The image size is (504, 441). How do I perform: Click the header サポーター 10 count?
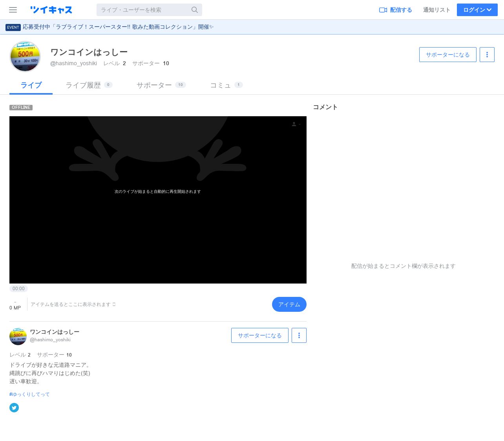151,63
